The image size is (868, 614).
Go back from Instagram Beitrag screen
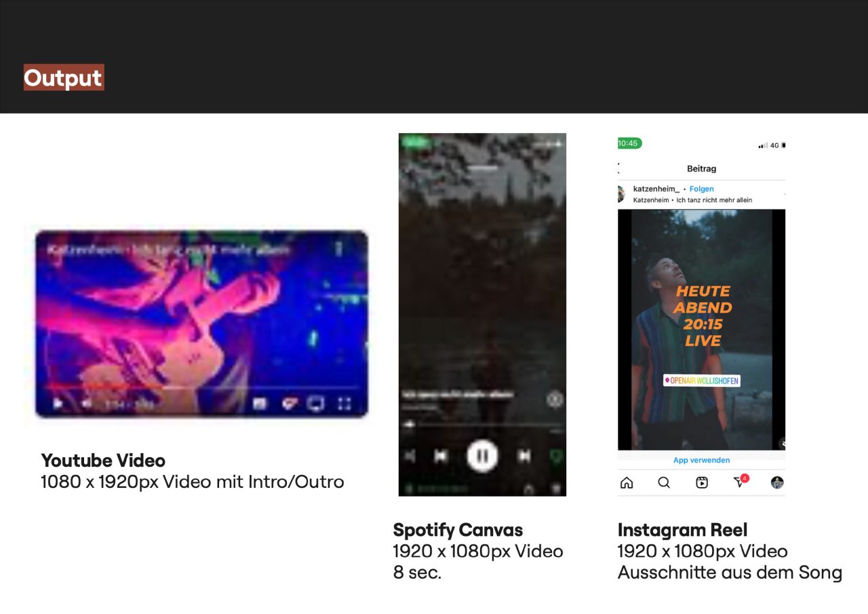pyautogui.click(x=619, y=168)
